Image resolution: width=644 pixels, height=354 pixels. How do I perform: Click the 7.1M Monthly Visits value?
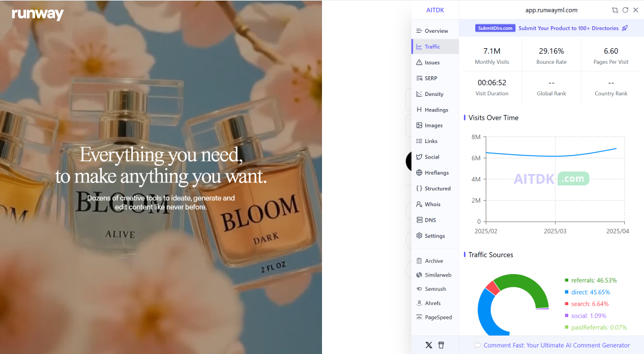(x=491, y=51)
